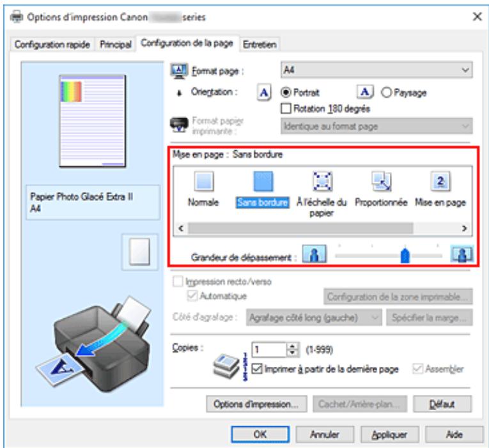The image size is (489, 448).
Task: Open the Format page A4 dropdown
Action: click(x=376, y=70)
